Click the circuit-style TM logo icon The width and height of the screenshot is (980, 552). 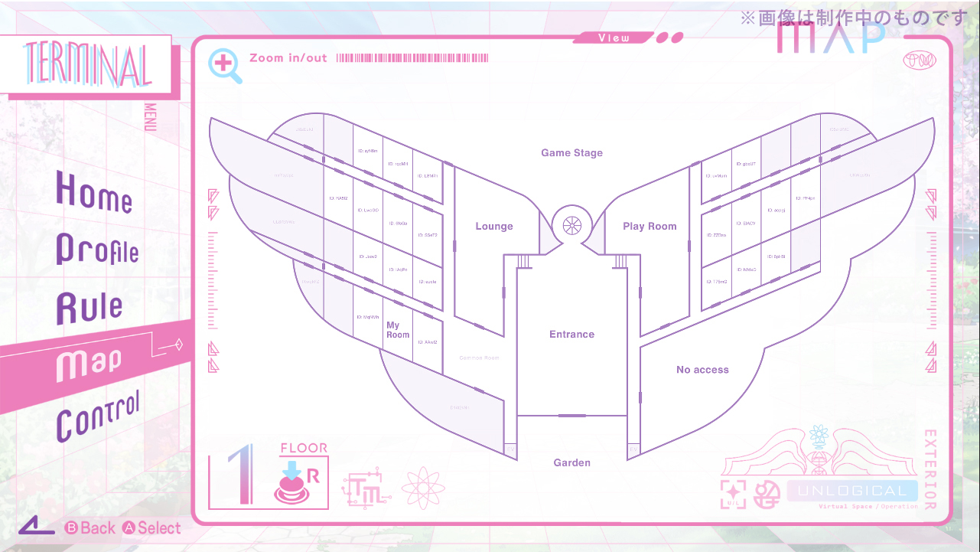click(366, 488)
